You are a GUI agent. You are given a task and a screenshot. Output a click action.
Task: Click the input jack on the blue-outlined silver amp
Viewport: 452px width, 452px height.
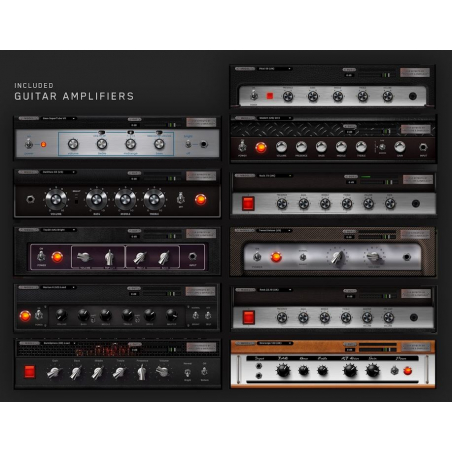coord(204,144)
